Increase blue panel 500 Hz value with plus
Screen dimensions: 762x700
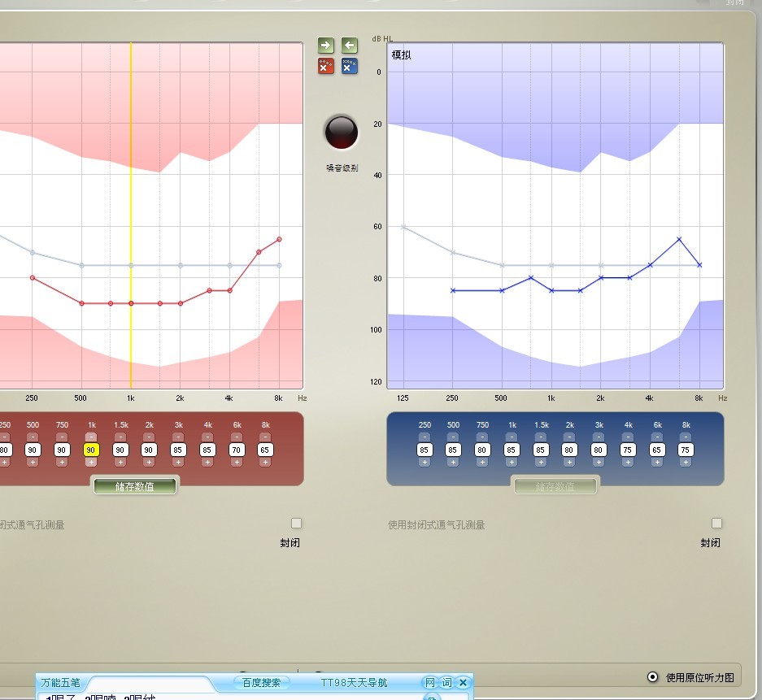(x=453, y=463)
